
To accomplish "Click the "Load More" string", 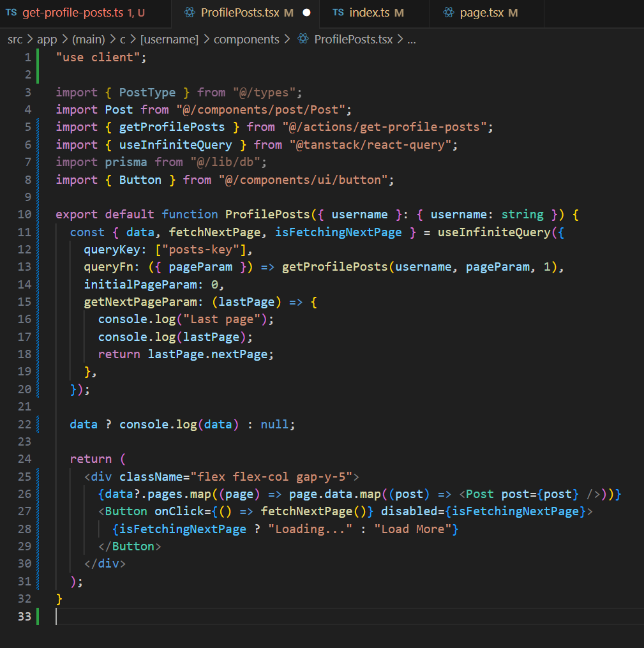I will click(413, 529).
